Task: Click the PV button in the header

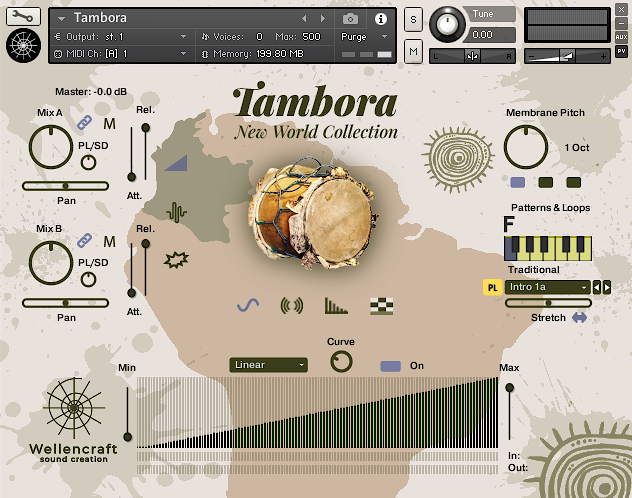Action: (x=621, y=51)
